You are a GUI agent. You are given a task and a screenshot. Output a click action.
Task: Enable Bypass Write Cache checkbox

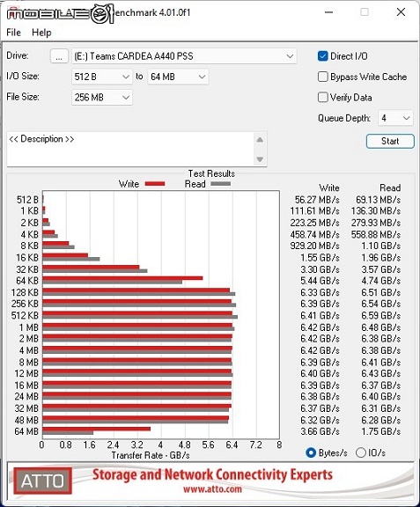click(322, 77)
